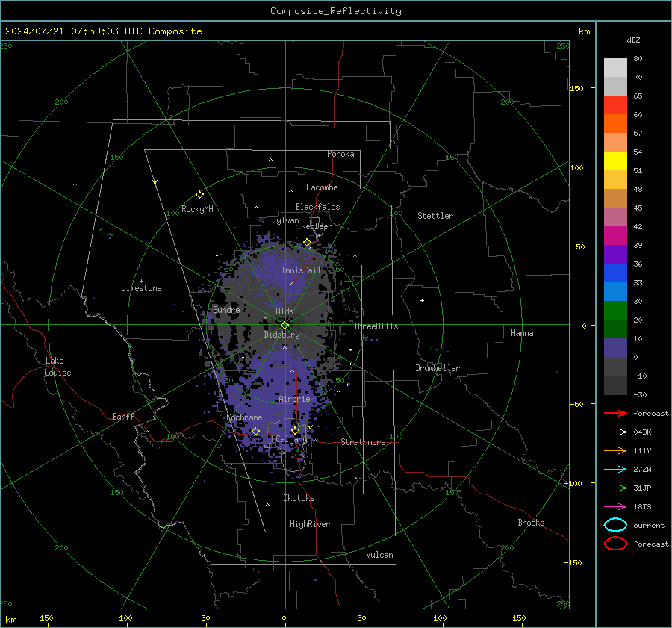Click the Stettler city label
The image size is (672, 628).
click(x=435, y=216)
